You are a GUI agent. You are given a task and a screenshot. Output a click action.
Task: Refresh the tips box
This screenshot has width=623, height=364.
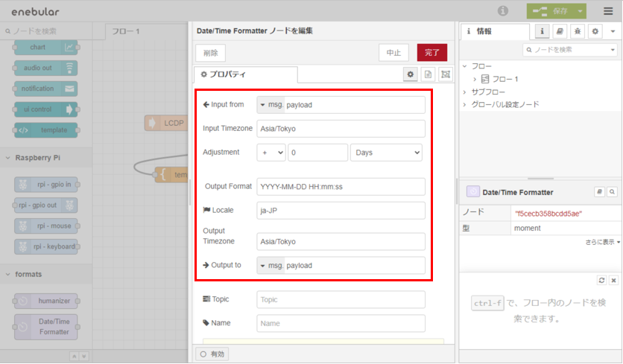click(x=601, y=280)
